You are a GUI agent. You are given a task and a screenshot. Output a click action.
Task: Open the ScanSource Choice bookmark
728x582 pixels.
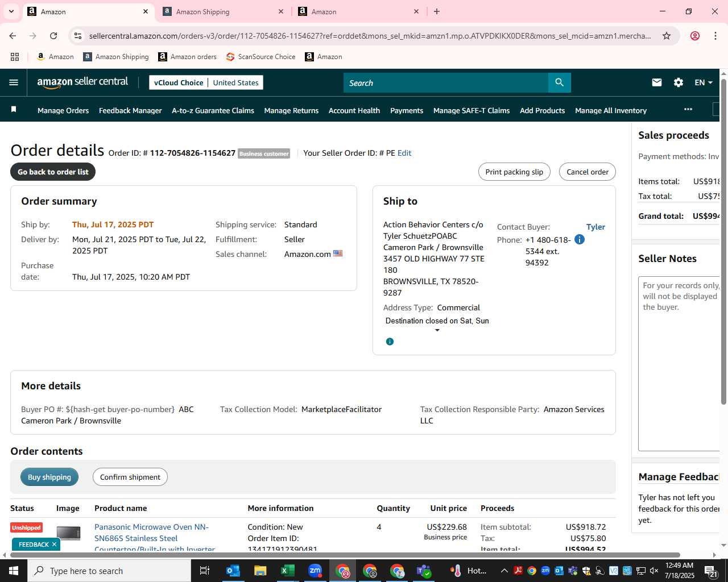(260, 57)
